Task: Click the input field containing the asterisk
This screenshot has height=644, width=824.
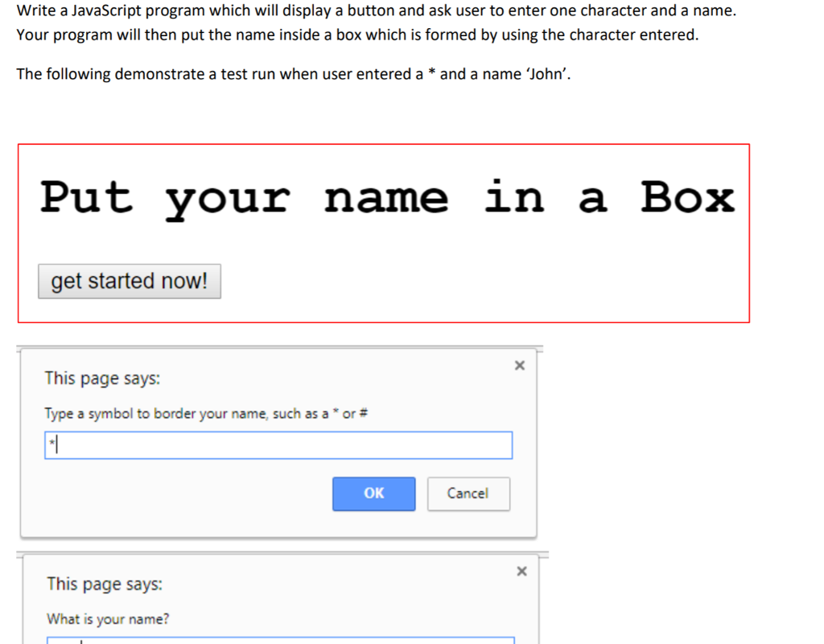Action: coord(278,444)
